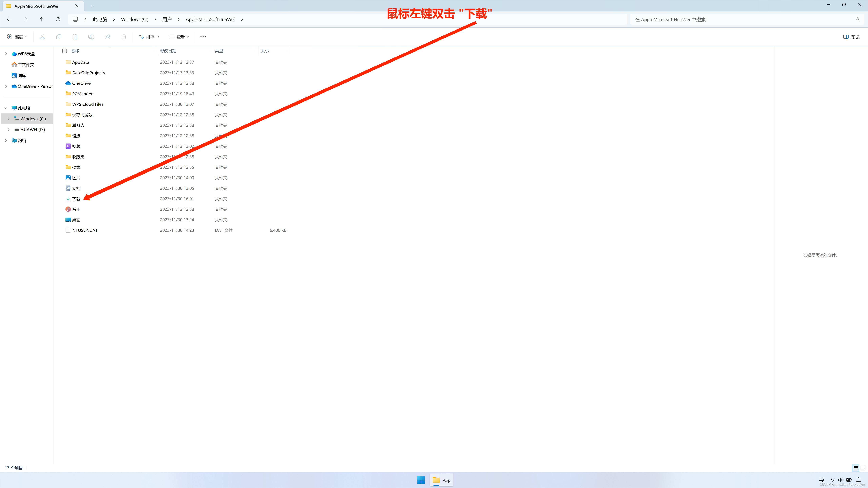Image resolution: width=868 pixels, height=488 pixels.
Task: Go up one folder level
Action: tap(41, 19)
